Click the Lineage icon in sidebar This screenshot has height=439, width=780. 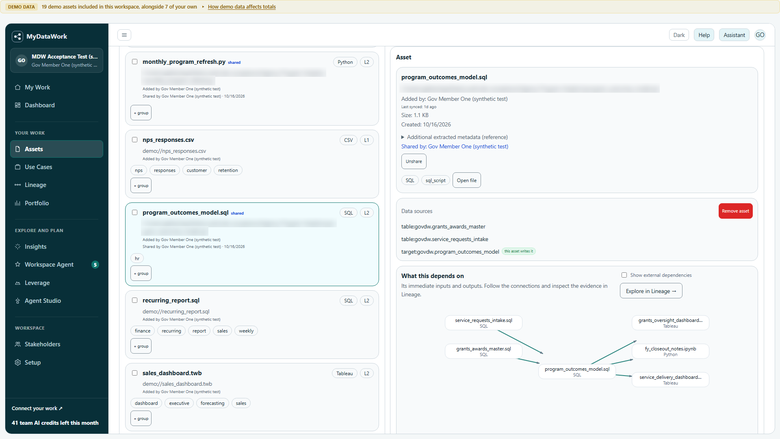coord(18,185)
